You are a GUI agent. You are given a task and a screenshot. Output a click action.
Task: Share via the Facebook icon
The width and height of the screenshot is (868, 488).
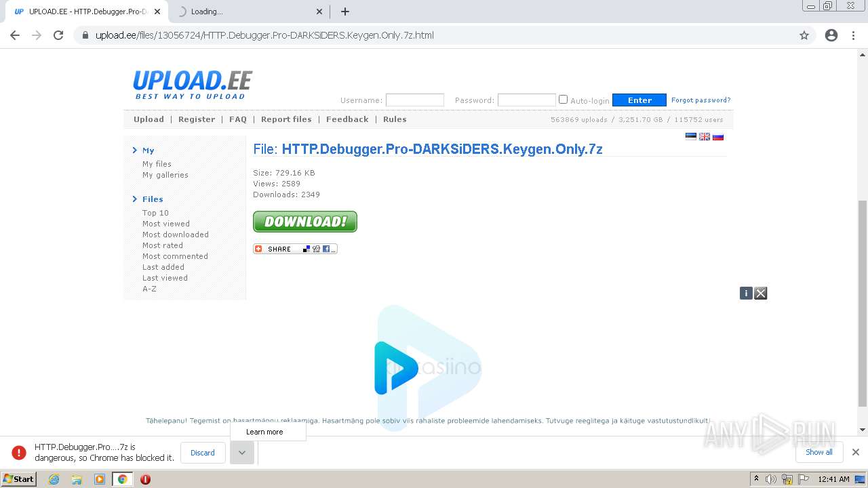326,249
